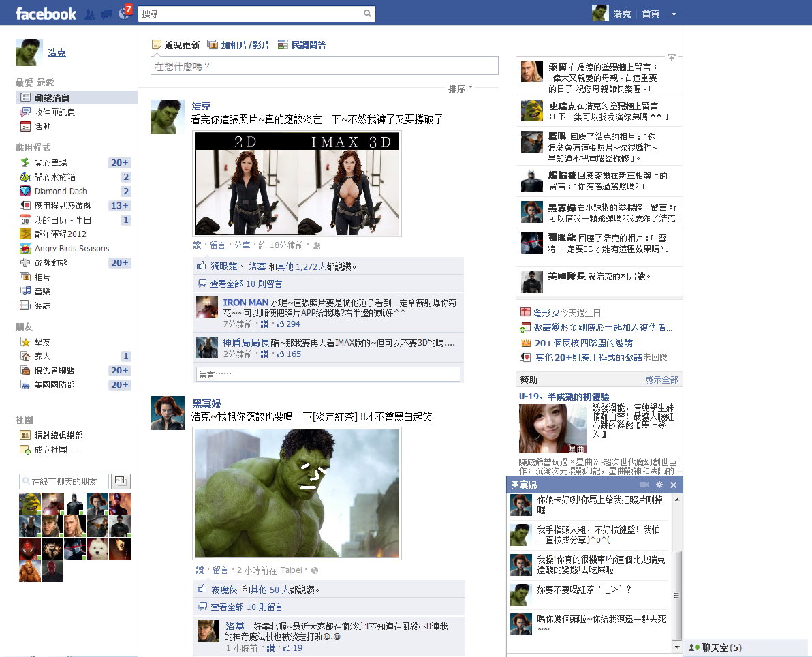Image resolution: width=812 pixels, height=657 pixels.
Task: Expand 查看全部 10 則留言 on 浩克's post
Action: [246, 284]
